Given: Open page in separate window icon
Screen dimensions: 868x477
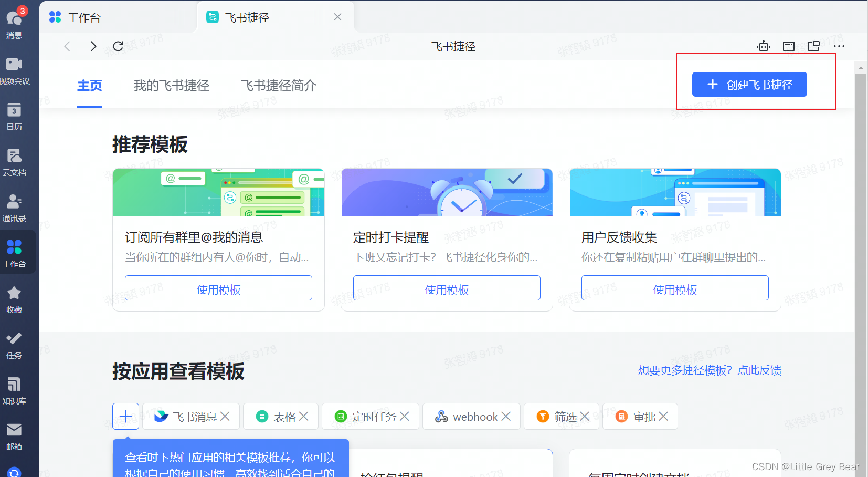Looking at the screenshot, I should pyautogui.click(x=813, y=46).
